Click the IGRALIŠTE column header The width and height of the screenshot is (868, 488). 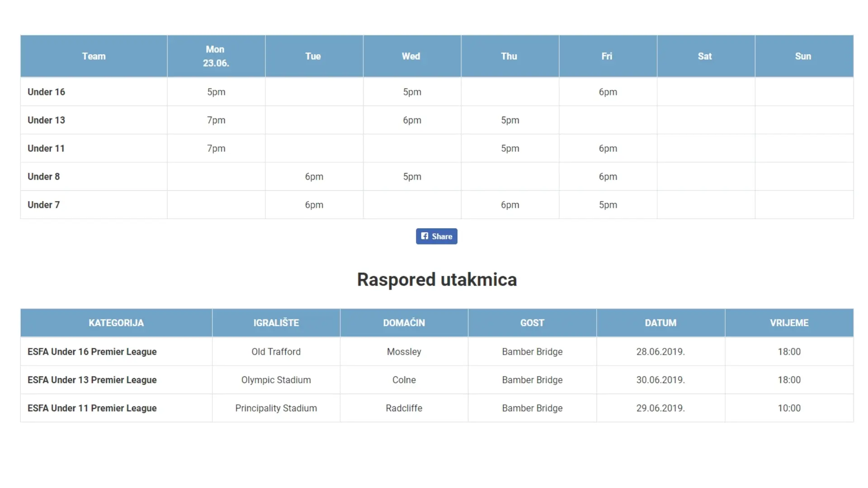(276, 323)
